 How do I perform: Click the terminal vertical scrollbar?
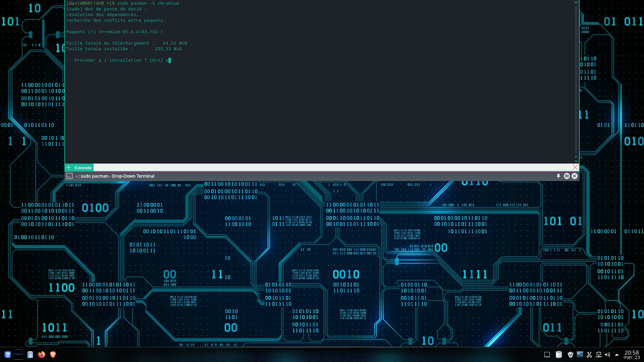(576, 79)
